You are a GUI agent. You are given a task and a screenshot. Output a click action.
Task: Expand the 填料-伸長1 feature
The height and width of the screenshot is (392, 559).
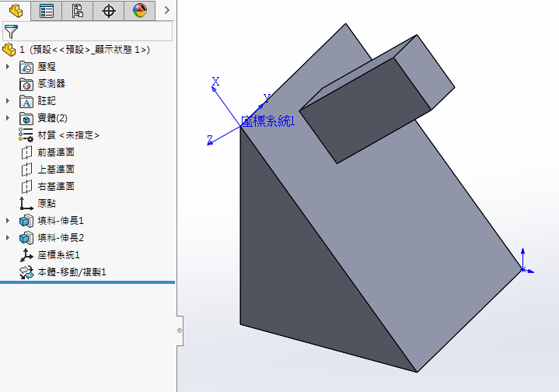coord(8,221)
